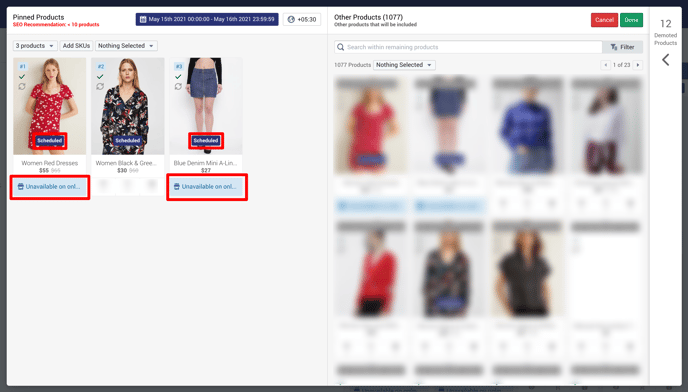This screenshot has width=688, height=392.
Task: Click the search magnifier icon
Action: pos(340,47)
